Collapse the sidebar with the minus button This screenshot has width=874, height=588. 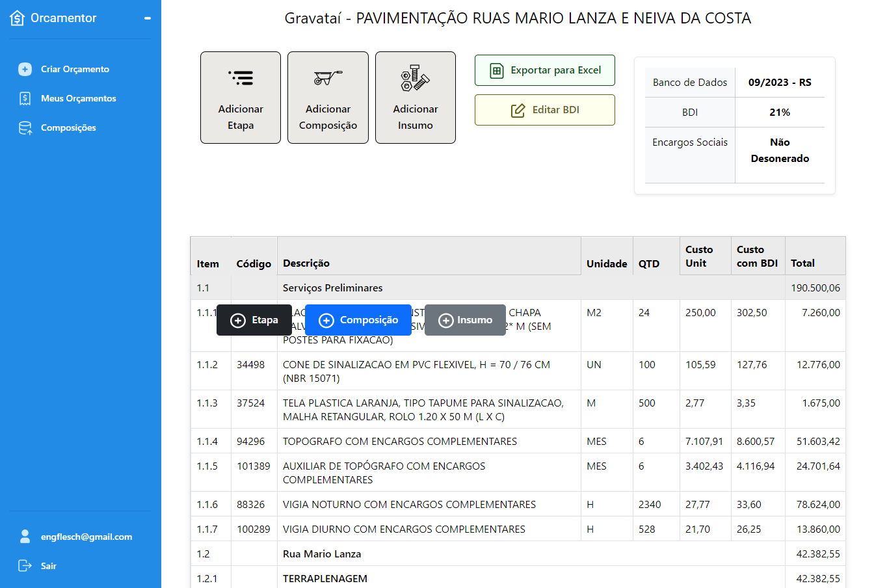148,18
